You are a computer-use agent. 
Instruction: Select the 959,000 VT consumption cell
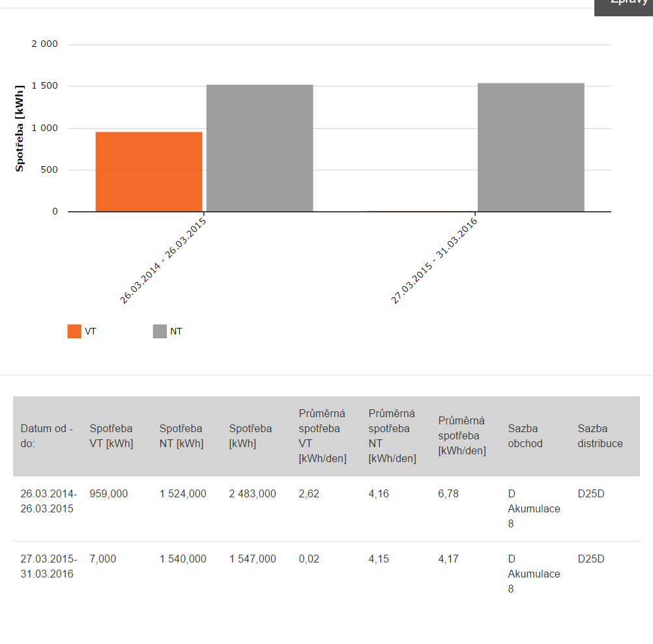point(109,493)
